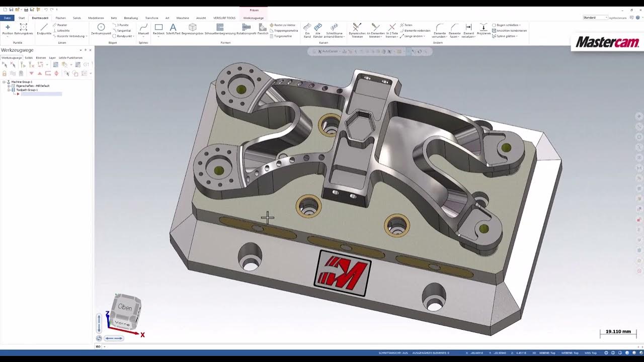
Task: Select the Bohrungskreis tool
Action: pyautogui.click(x=23, y=29)
